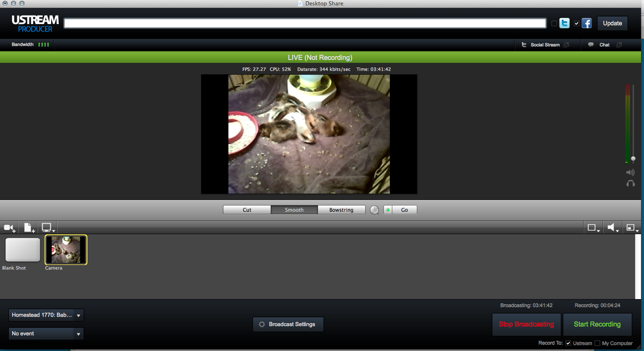Select the Blank Shot thumbnail
The height and width of the screenshot is (351, 644).
pos(22,250)
